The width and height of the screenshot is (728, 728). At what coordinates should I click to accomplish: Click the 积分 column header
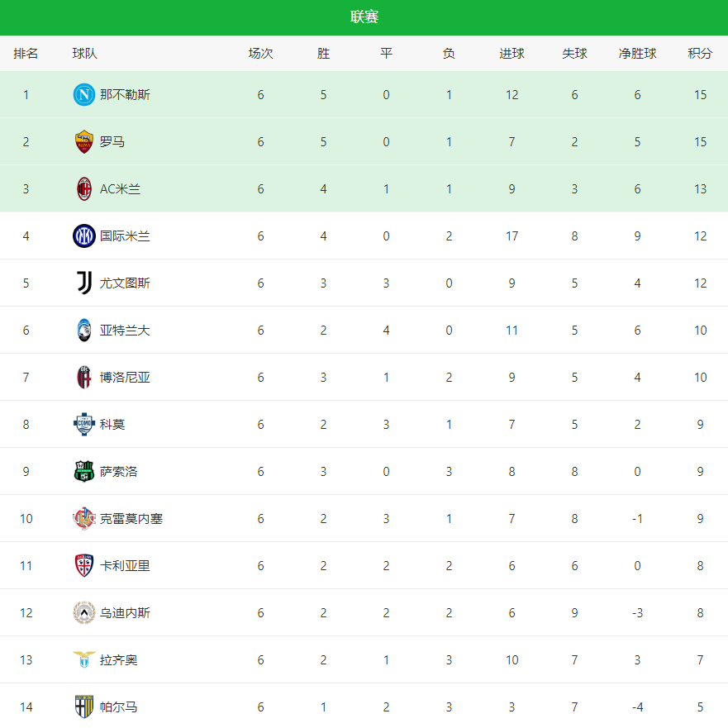700,54
